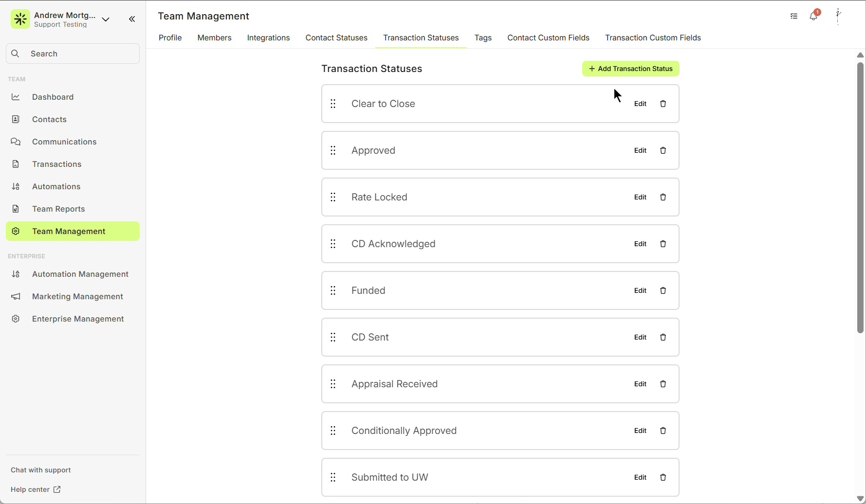
Task: Go to Automations in sidebar
Action: pyautogui.click(x=56, y=186)
